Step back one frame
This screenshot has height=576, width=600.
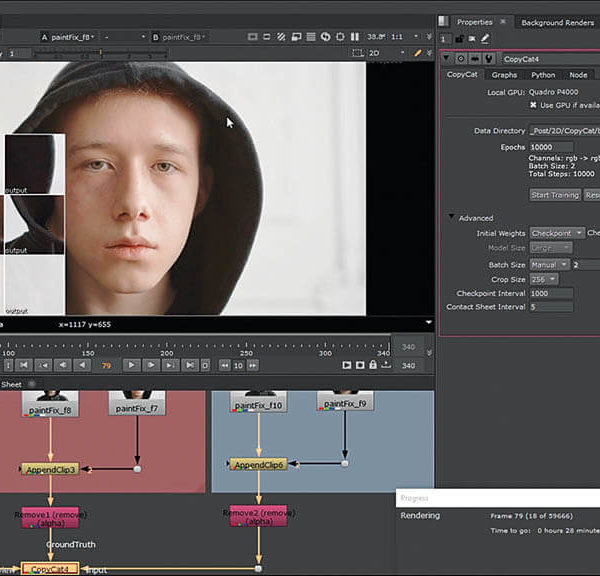point(62,365)
